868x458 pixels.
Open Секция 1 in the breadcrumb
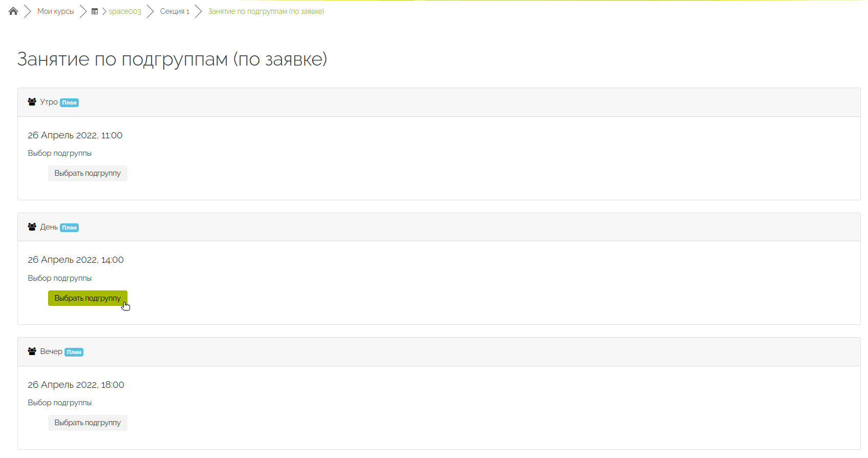(x=175, y=11)
